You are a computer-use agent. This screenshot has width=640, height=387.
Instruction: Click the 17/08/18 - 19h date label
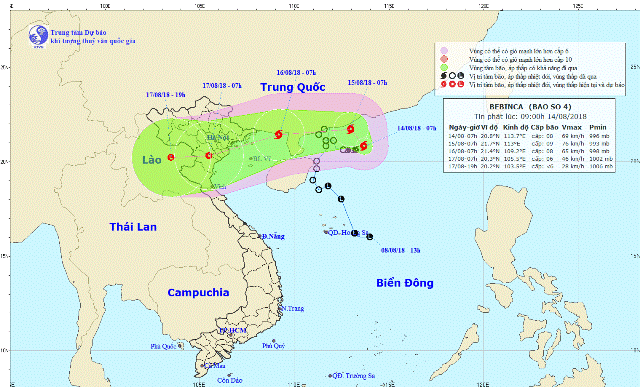(165, 95)
